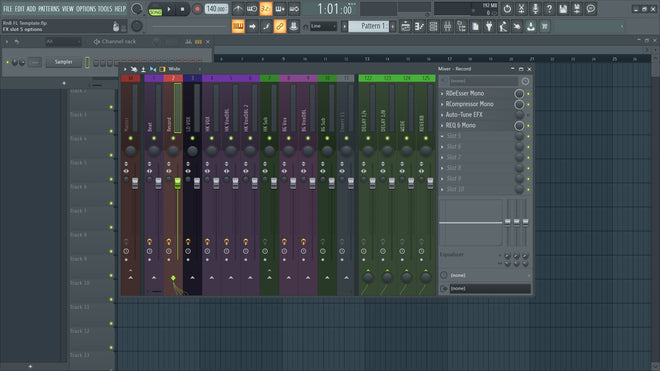660x371 pixels.
Task: Open the multilink to controllers icon
Action: [294, 27]
